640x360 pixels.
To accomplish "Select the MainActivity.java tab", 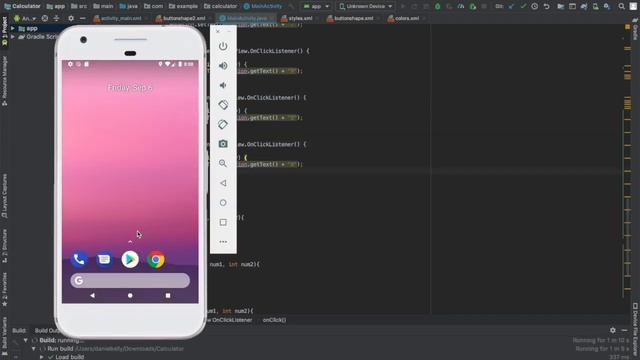I will [246, 18].
